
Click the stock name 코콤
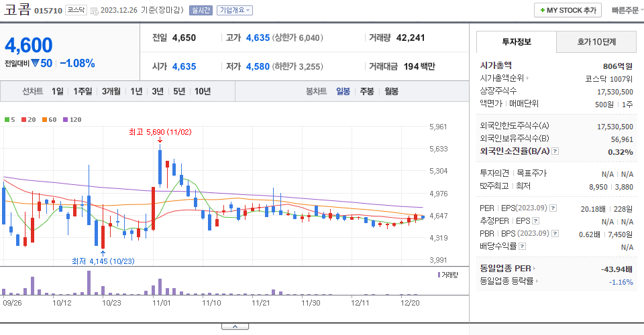[x=17, y=9]
